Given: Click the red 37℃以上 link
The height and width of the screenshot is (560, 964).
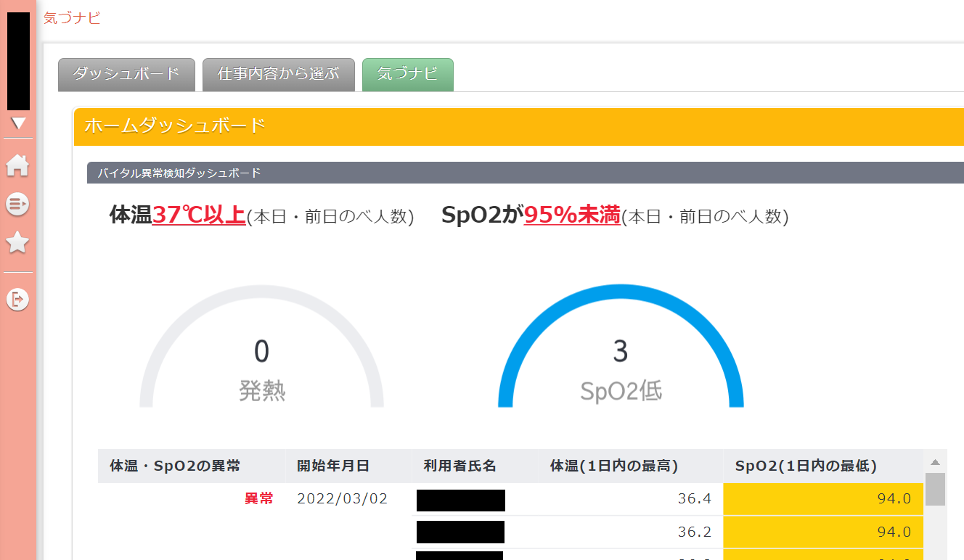Looking at the screenshot, I should pos(199,215).
